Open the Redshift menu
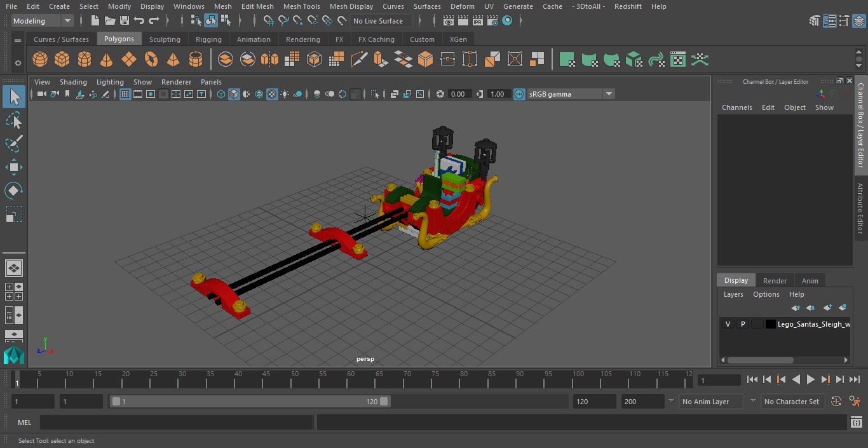868x448 pixels. point(628,6)
